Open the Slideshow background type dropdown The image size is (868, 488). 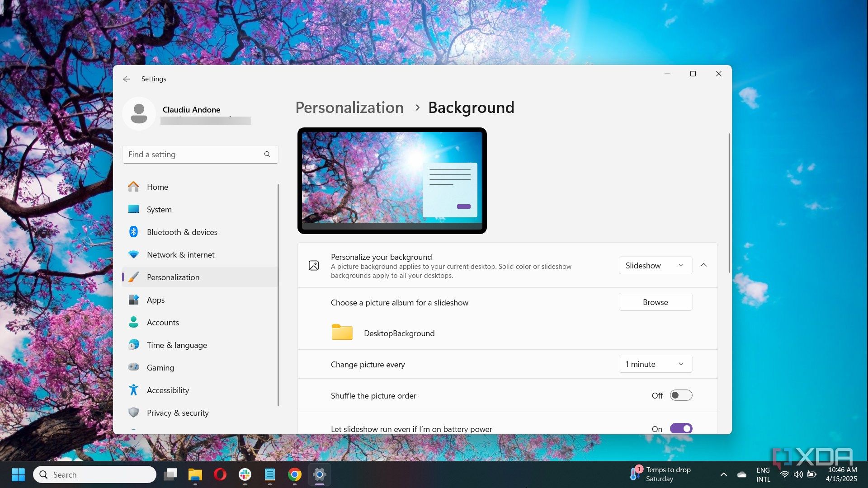(x=655, y=266)
